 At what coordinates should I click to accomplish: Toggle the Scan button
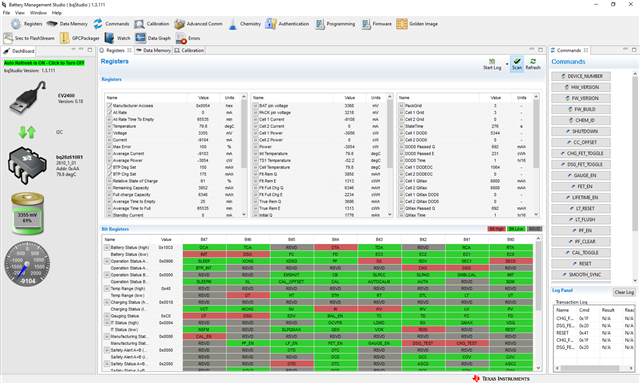pyautogui.click(x=517, y=64)
